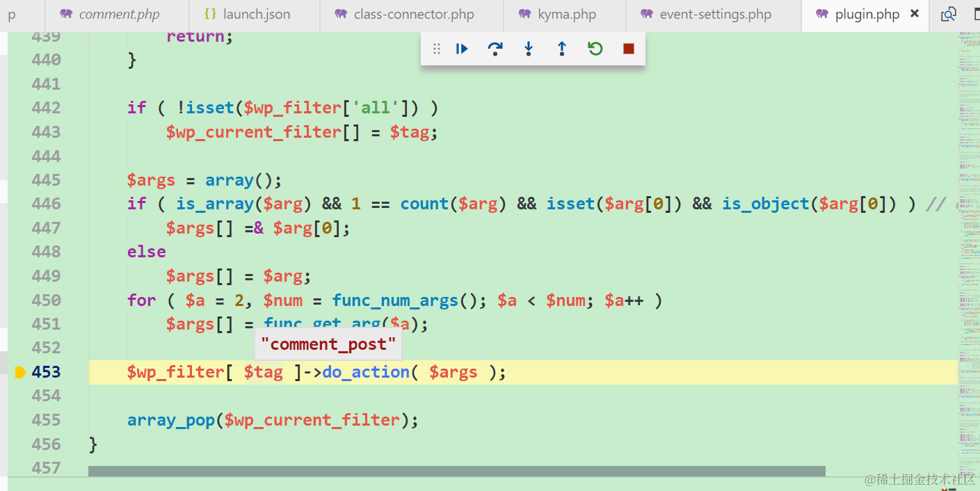The width and height of the screenshot is (980, 491).
Task: Continue debugging with the Continue button
Action: coord(462,49)
